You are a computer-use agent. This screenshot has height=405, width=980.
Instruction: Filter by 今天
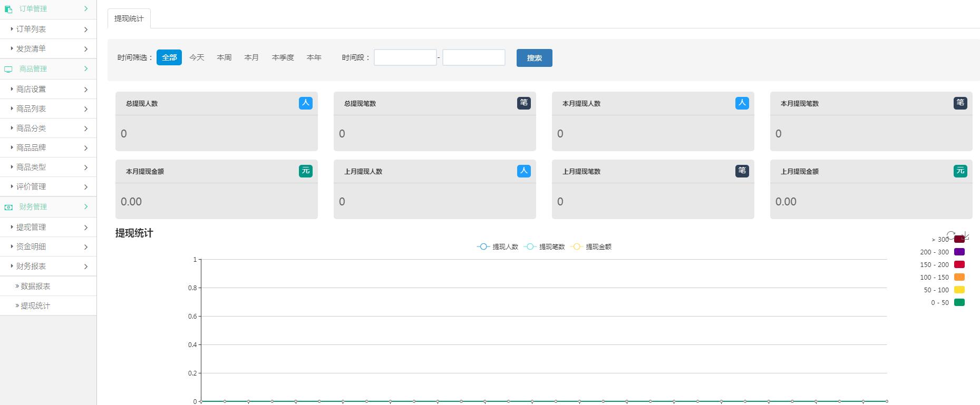point(197,57)
